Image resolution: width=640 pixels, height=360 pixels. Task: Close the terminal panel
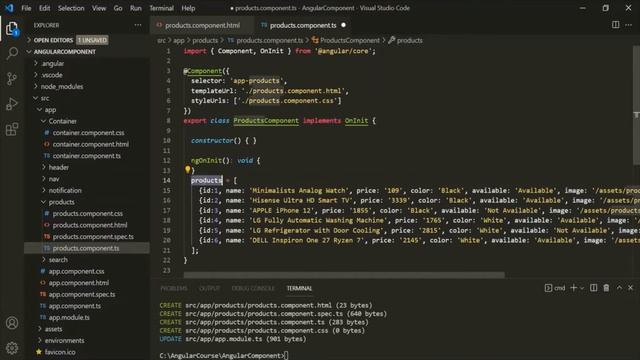point(631,288)
